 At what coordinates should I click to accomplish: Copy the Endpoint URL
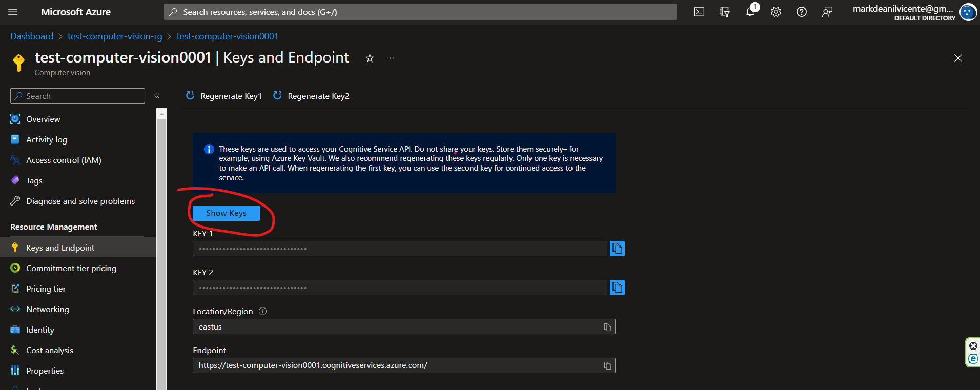point(607,365)
